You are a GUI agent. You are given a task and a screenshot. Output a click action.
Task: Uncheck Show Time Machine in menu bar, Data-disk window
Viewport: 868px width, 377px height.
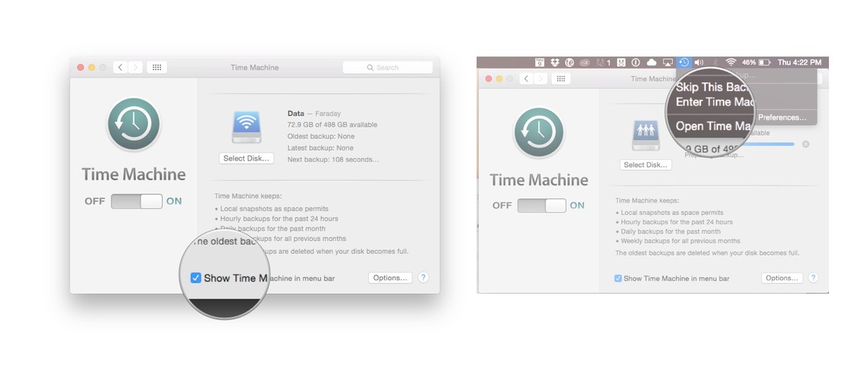195,278
